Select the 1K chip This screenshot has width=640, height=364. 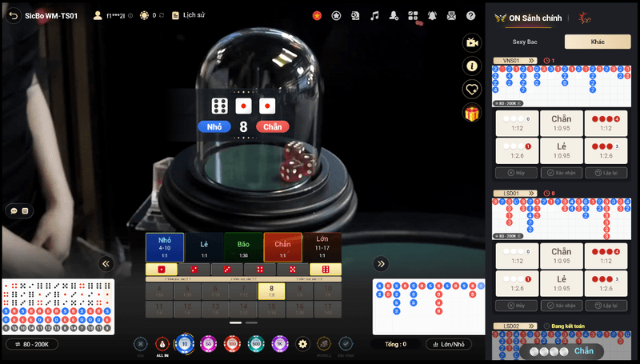280,344
